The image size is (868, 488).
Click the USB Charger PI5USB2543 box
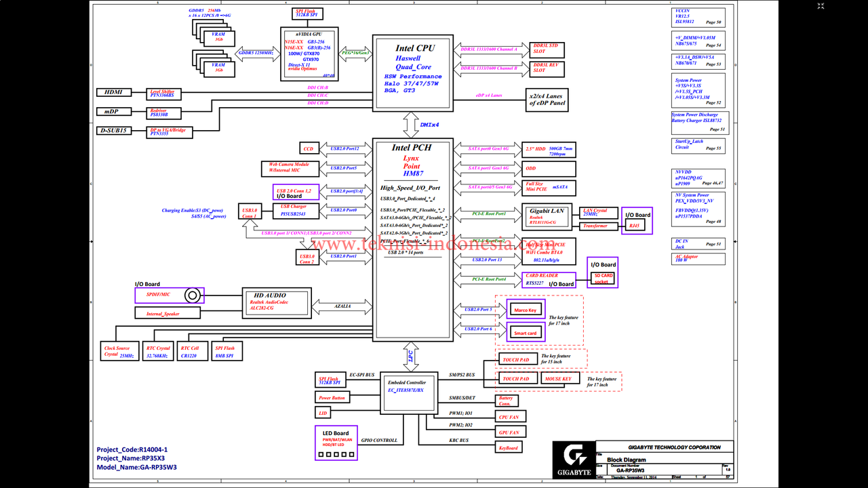click(x=295, y=210)
